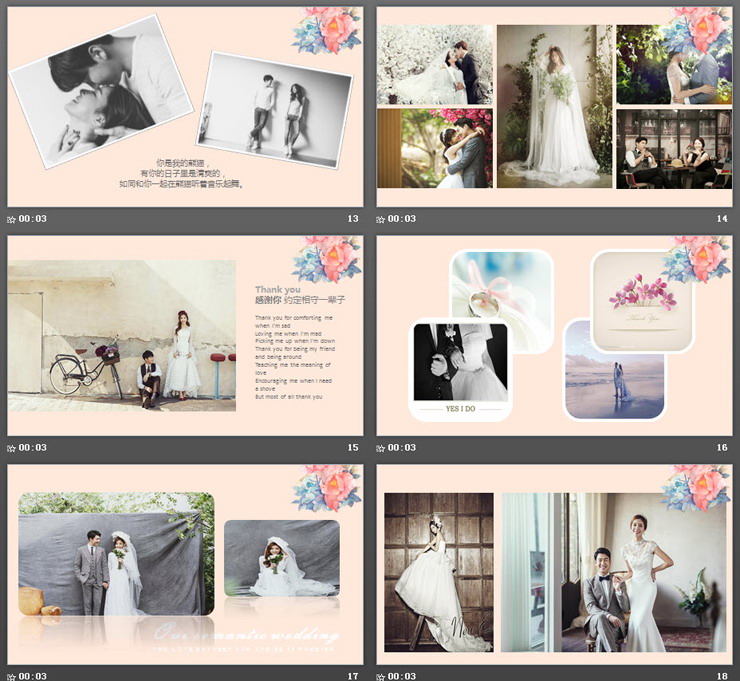
Task: Click slide number 17 below the thumbnail
Action: point(352,676)
